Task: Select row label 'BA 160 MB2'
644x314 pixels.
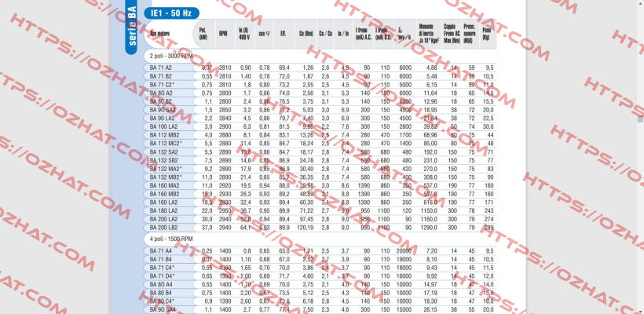Action: (164, 194)
